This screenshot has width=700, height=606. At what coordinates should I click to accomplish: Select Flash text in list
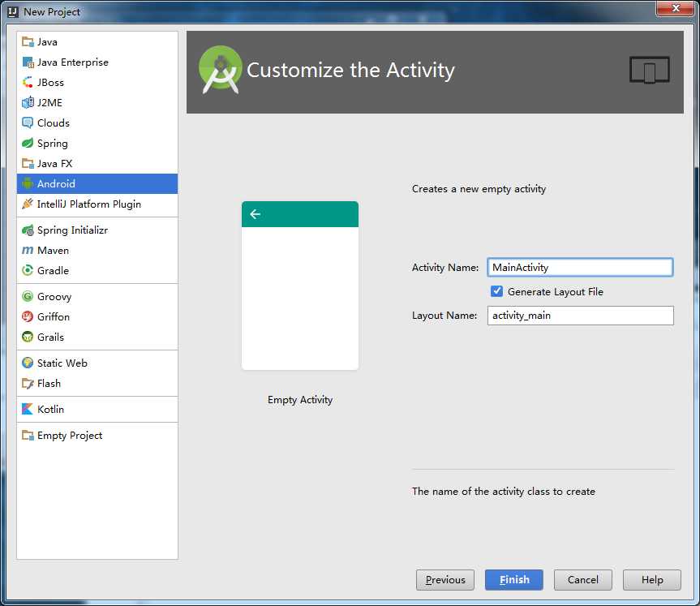click(49, 383)
